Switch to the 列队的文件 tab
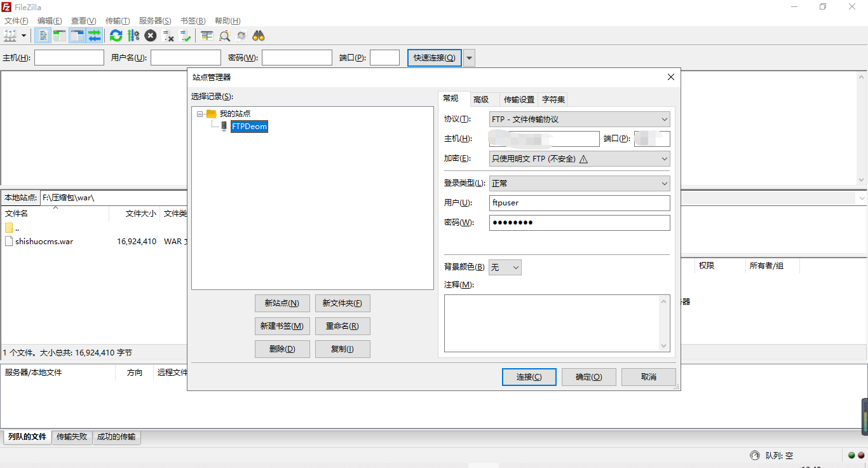The height and width of the screenshot is (468, 868). click(27, 437)
